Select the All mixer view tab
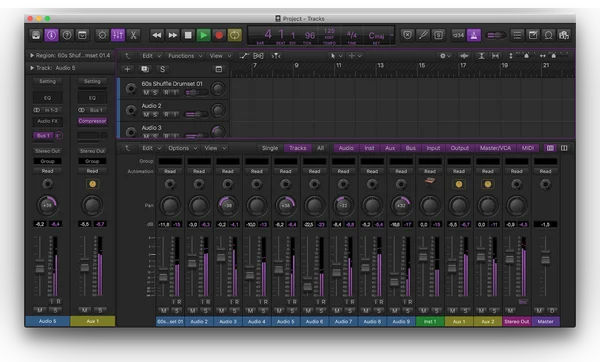This screenshot has height=362, width=600. (320, 148)
